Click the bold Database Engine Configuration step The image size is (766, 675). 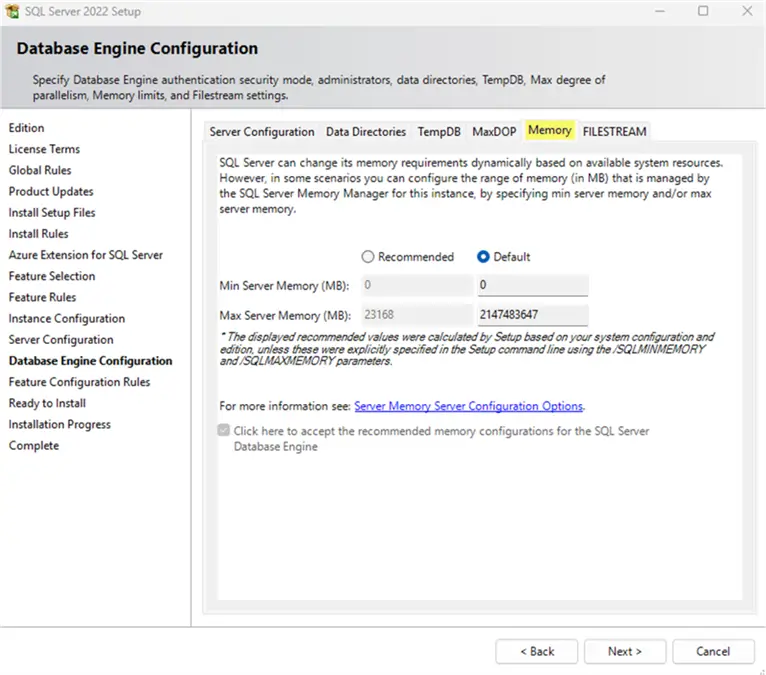pos(90,361)
